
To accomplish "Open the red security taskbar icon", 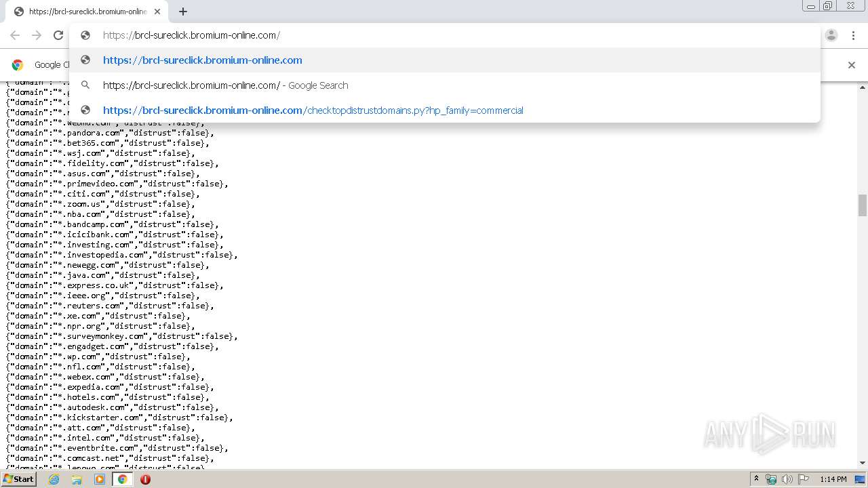I will tap(145, 479).
